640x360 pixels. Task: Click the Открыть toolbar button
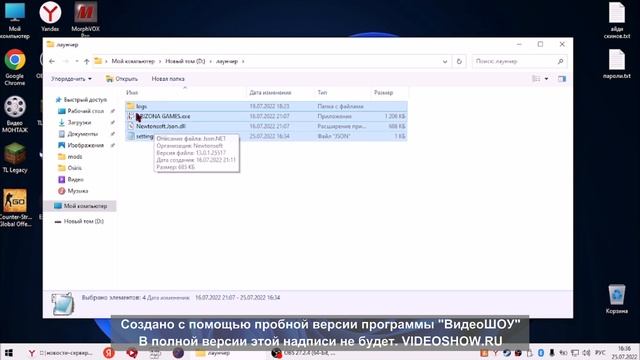pyautogui.click(x=122, y=79)
